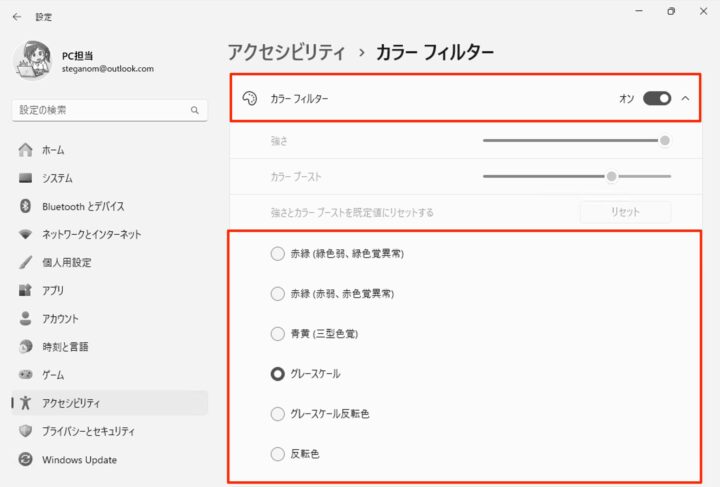720x487 pixels.
Task: Click the リセット button
Action: click(625, 212)
